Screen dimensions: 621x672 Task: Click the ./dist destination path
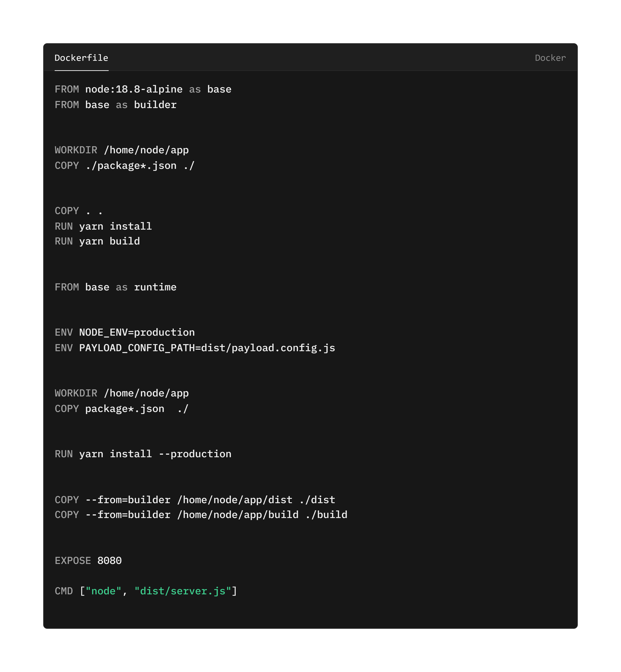317,500
